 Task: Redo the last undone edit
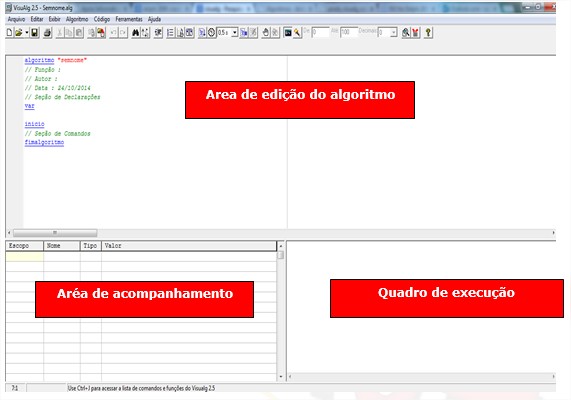point(123,33)
